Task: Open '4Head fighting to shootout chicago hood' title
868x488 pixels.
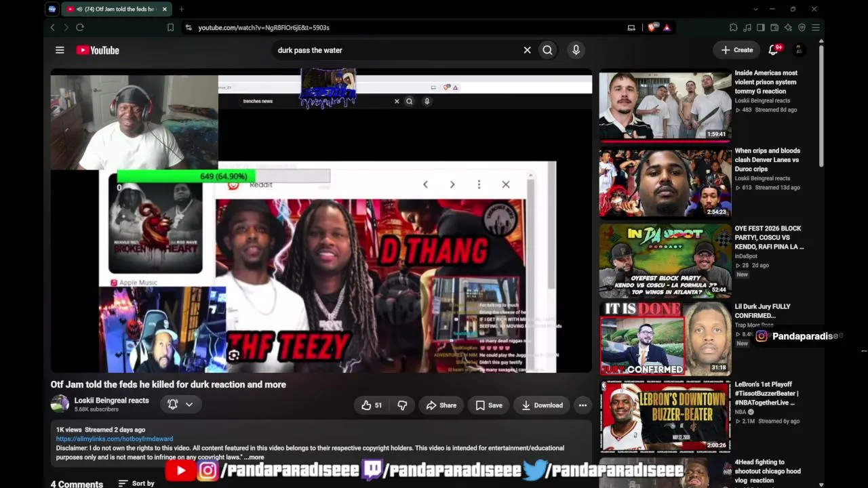Action: tap(768, 471)
